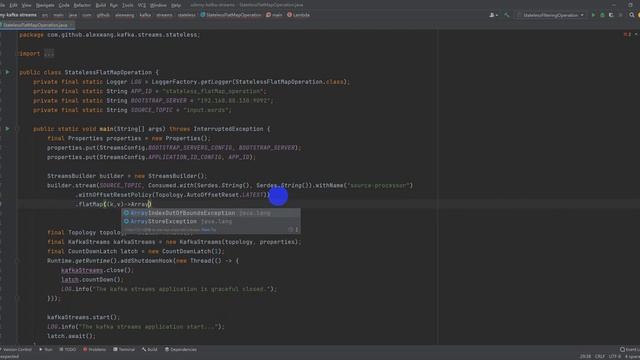Open the completion popup options menu icon
The height and width of the screenshot is (360, 640).
tap(297, 230)
